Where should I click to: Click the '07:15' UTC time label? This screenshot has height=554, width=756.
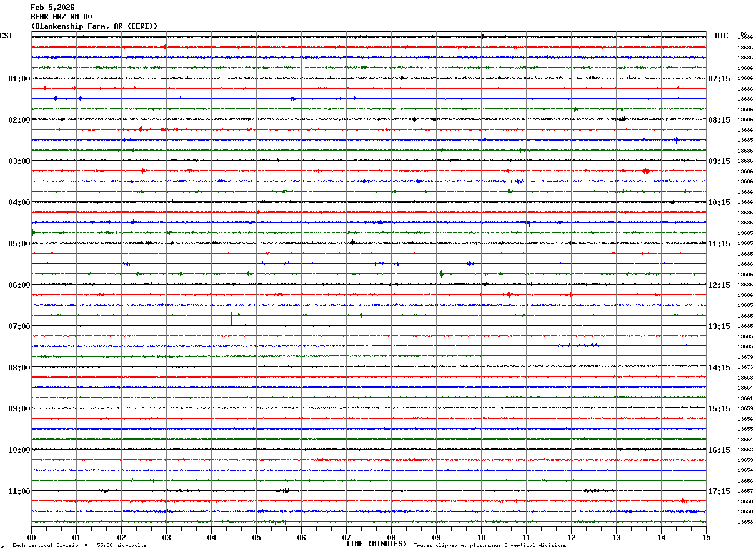pyautogui.click(x=719, y=78)
